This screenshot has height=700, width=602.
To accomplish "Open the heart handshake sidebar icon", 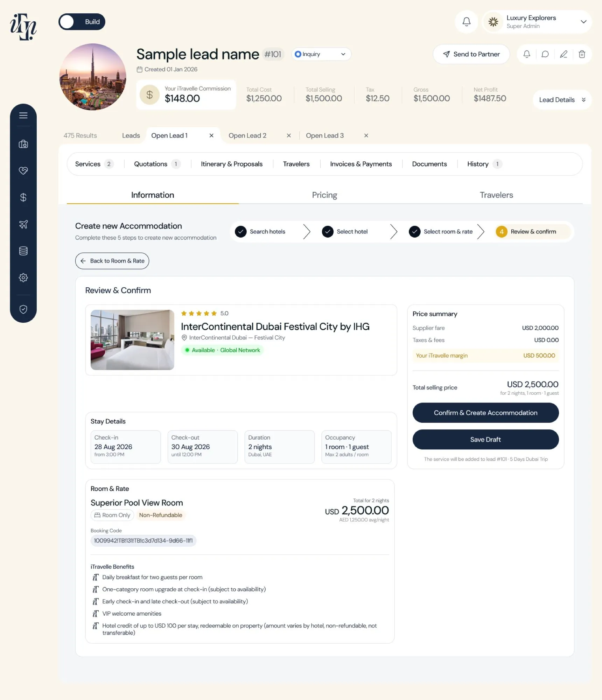I will click(x=23, y=170).
